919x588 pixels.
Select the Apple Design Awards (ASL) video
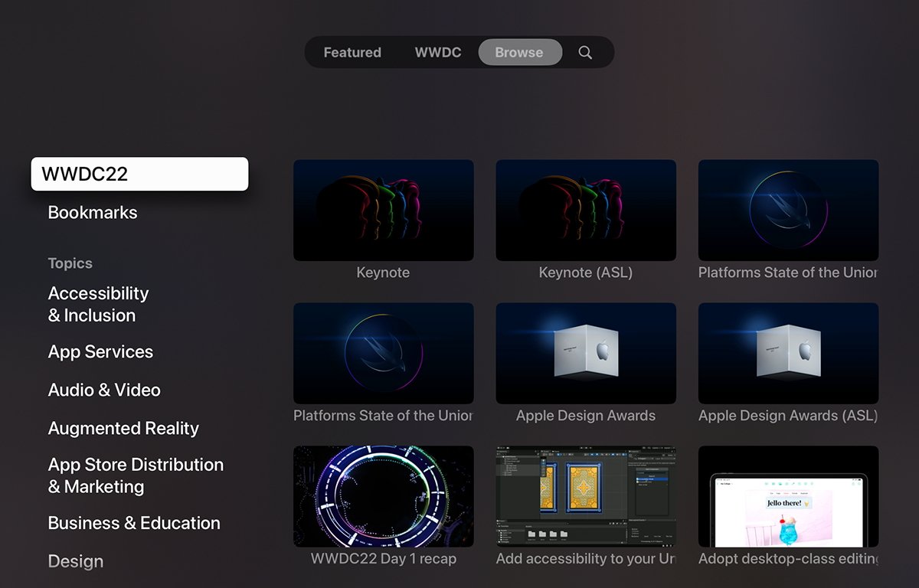pyautogui.click(x=788, y=353)
